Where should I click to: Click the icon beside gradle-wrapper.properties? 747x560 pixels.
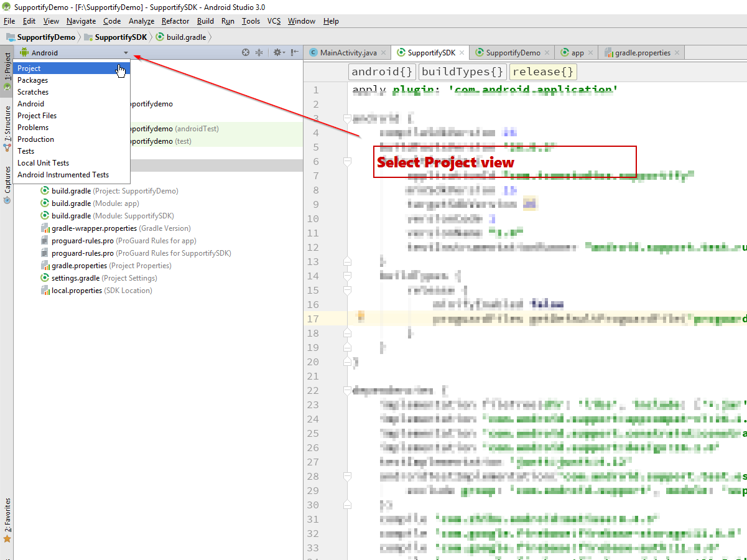(x=45, y=228)
